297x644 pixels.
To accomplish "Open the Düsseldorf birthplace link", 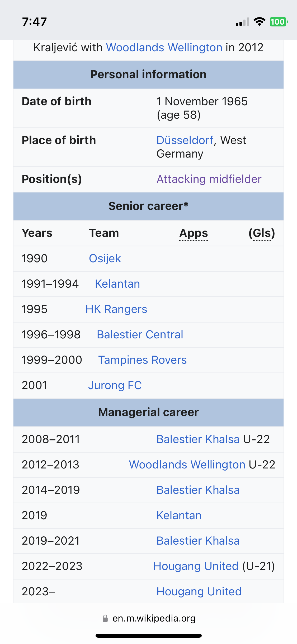I will point(185,140).
